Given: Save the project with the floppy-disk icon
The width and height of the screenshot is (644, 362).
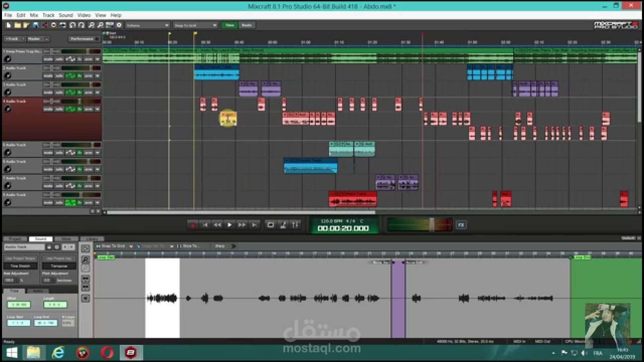Looking at the screenshot, I should [x=35, y=25].
